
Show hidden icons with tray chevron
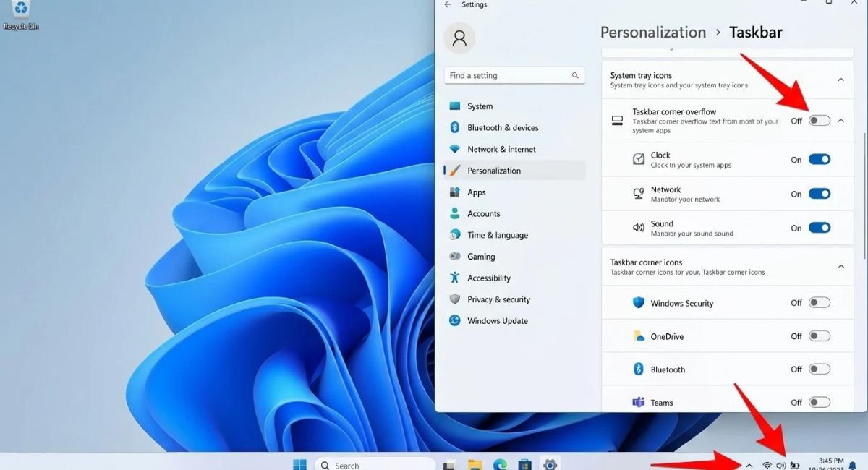click(x=749, y=466)
